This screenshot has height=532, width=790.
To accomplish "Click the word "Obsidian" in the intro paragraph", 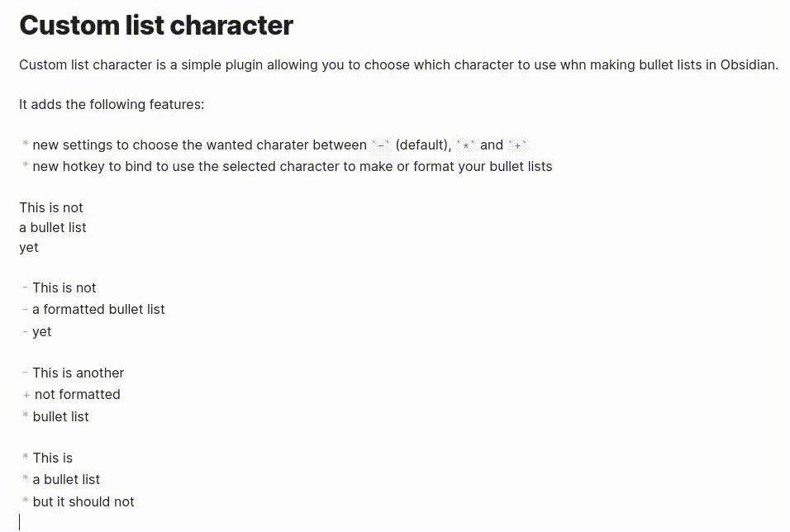I will point(747,64).
